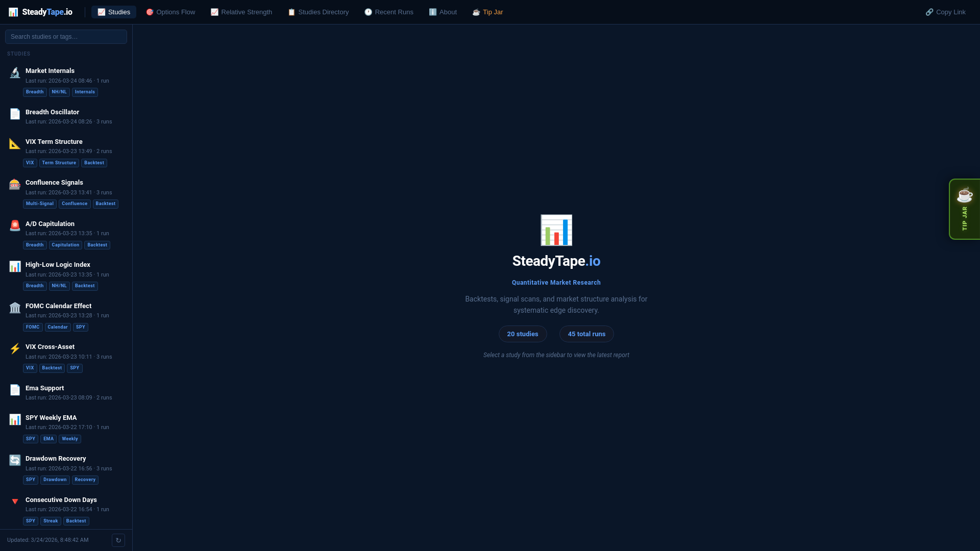Click the large bar chart logo in the center
Viewport: 980px width, 551px height.
tap(556, 230)
